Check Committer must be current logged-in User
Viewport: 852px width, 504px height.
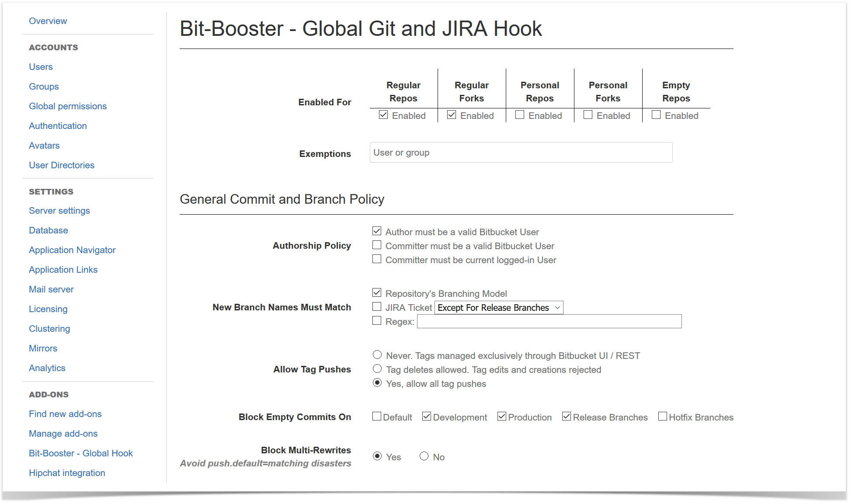(377, 259)
